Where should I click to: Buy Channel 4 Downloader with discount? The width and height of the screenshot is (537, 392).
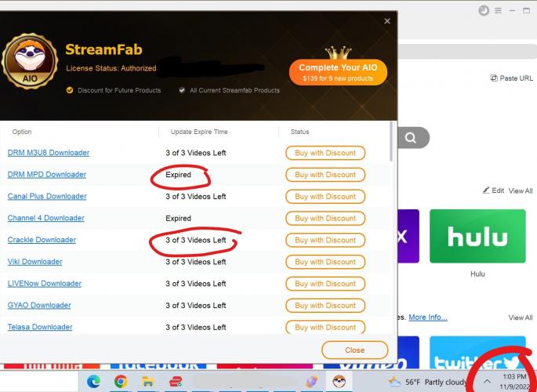pos(325,219)
